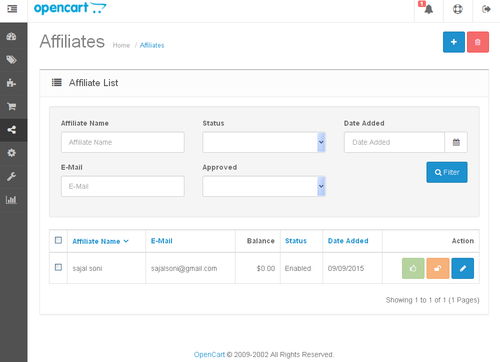Open Tools wrench icon in sidebar
The height and width of the screenshot is (362, 500).
click(x=12, y=176)
